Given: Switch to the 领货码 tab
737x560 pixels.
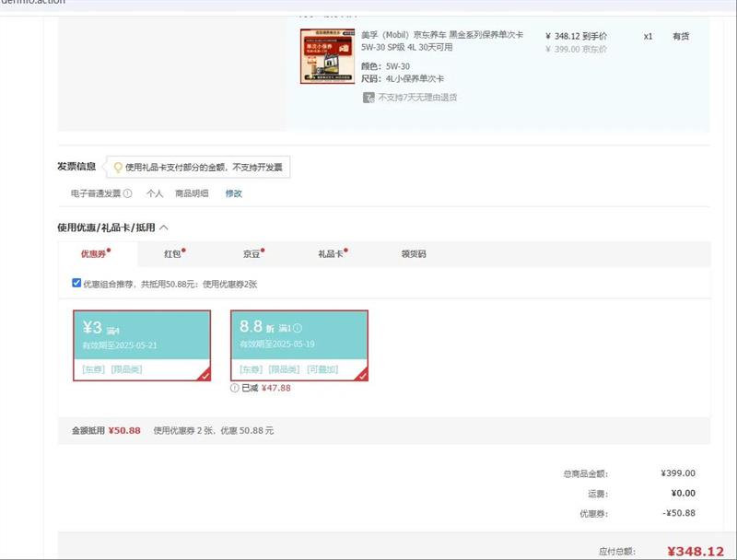Looking at the screenshot, I should click(x=414, y=253).
